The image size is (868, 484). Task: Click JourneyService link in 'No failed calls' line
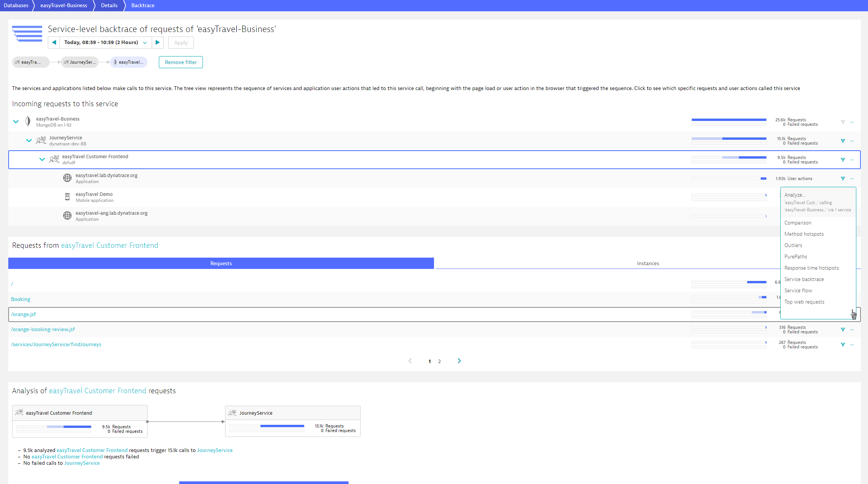[82, 463]
